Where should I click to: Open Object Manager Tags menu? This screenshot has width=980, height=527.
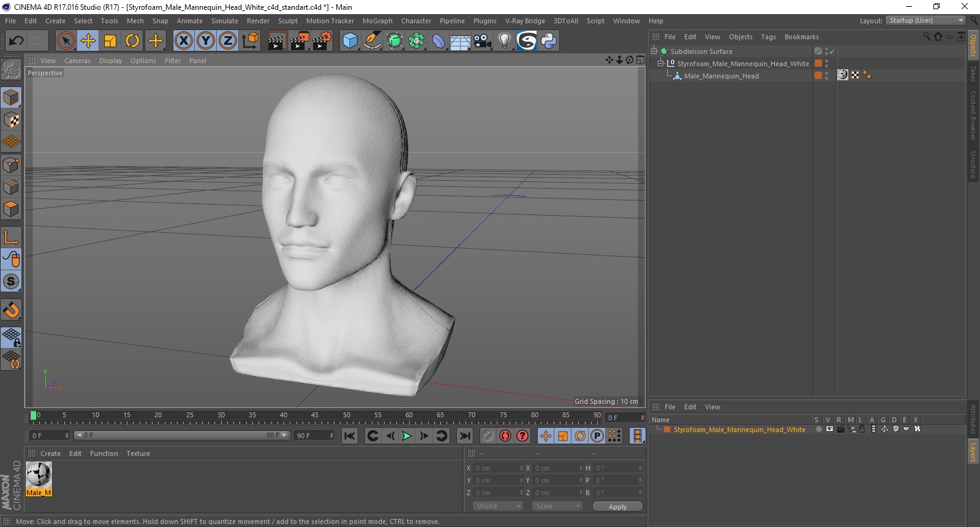pos(768,37)
